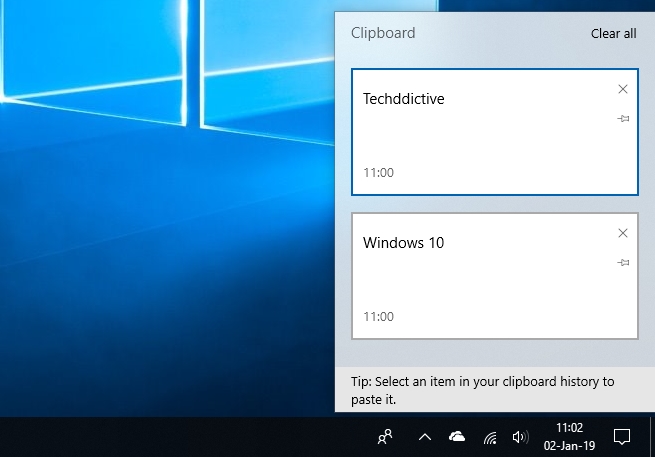The image size is (655, 457).
Task: Click the Clipboard panel title
Action: [x=383, y=33]
